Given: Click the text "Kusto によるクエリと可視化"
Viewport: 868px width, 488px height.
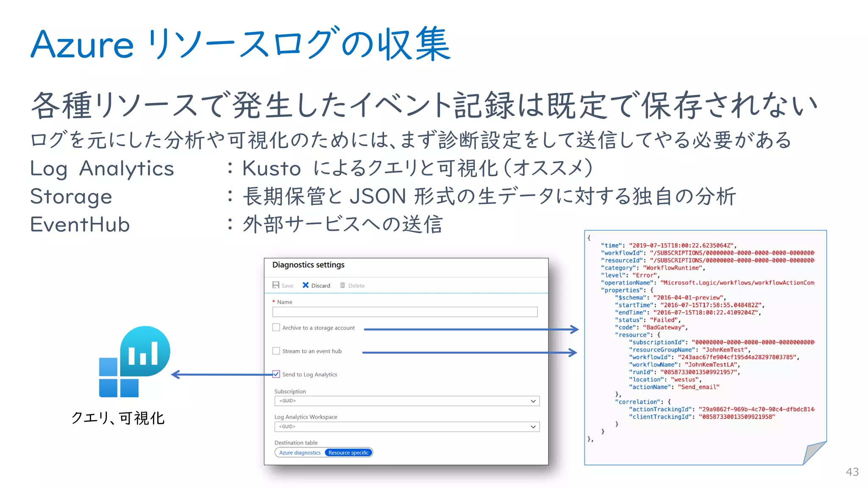Looking at the screenshot, I should pos(370,169).
